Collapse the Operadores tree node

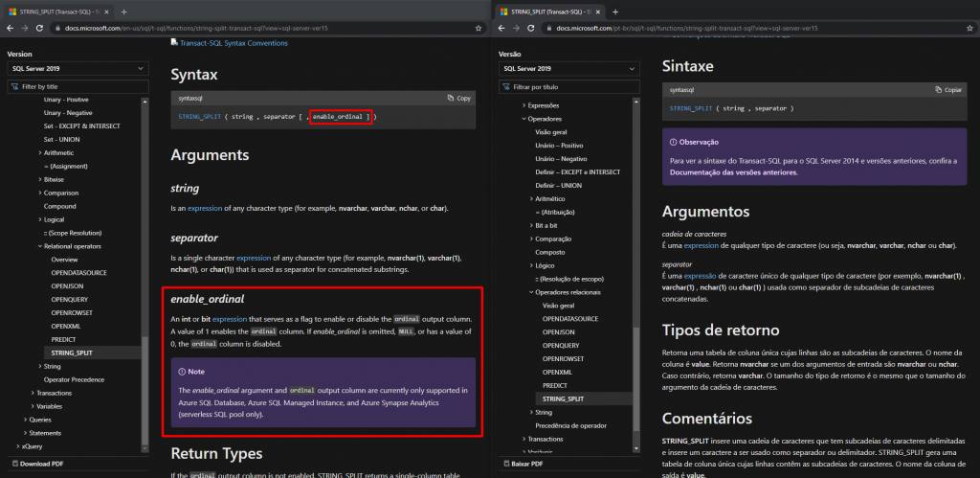pyautogui.click(x=524, y=119)
